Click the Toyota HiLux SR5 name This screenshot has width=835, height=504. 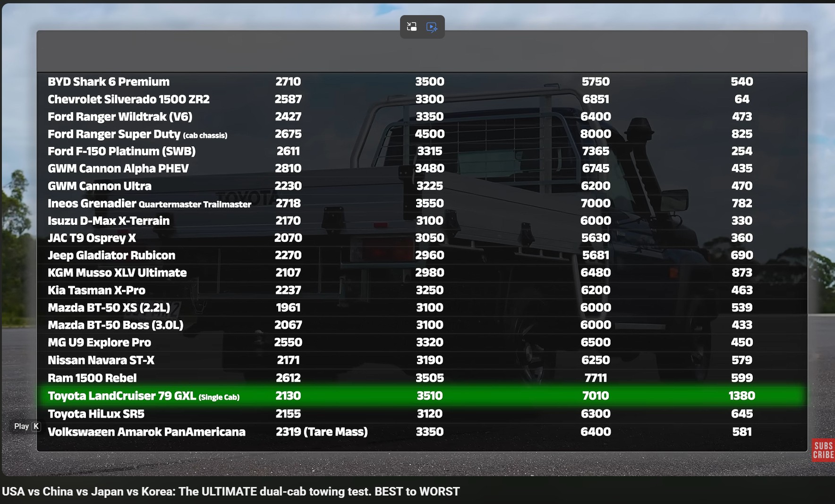click(x=96, y=414)
